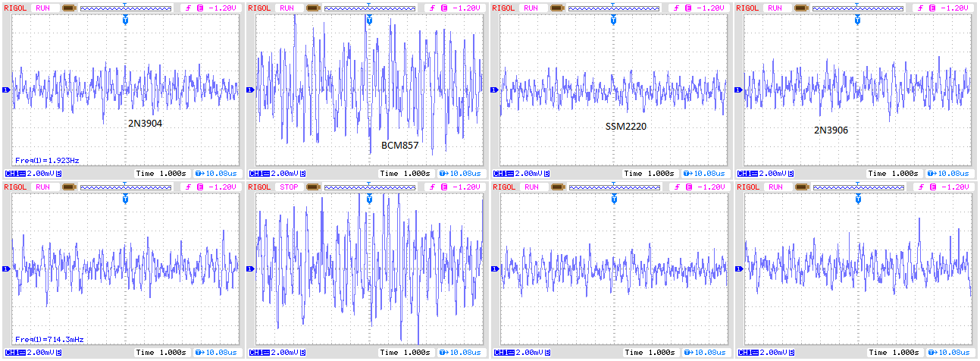Click the rising-edge trigger icon in the SSM2220 panel
The width and height of the screenshot is (980, 361).
pos(677,8)
